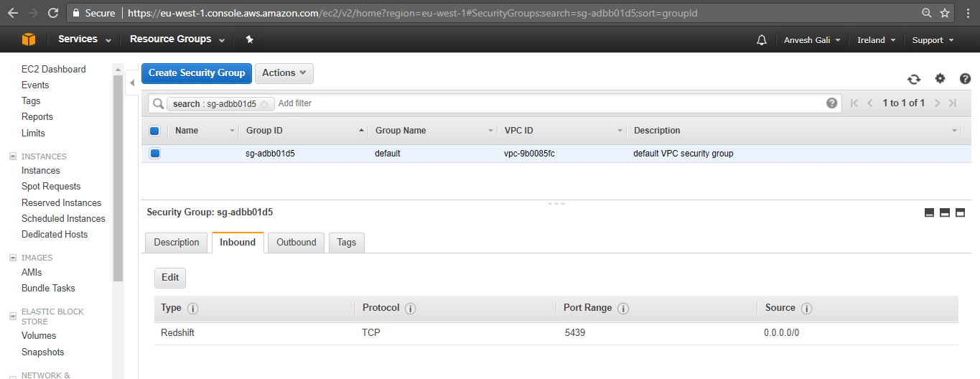Open the Anvesh Gali account menu
The width and height of the screenshot is (980, 379).
[812, 40]
